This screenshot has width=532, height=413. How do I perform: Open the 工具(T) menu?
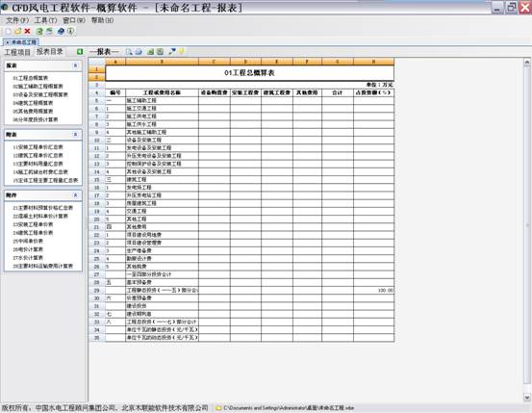(45, 20)
